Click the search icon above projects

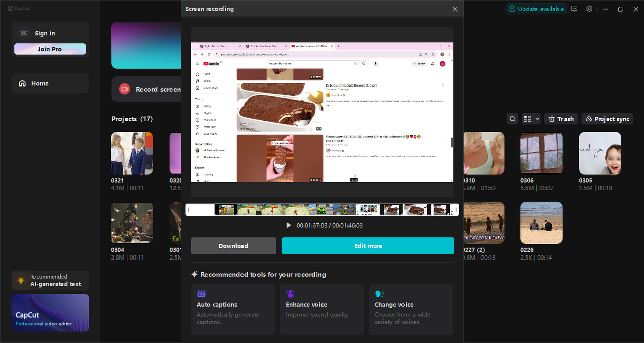tap(512, 119)
